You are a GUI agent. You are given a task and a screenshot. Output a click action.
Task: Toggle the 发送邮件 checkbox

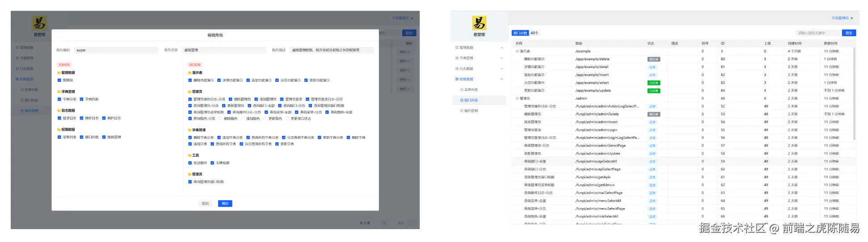click(190, 163)
